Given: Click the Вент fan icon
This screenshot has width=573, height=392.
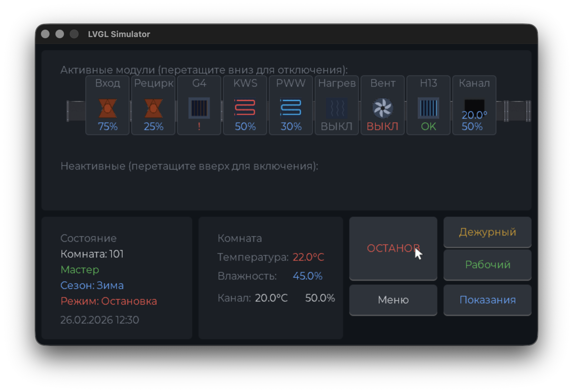Looking at the screenshot, I should click(382, 108).
